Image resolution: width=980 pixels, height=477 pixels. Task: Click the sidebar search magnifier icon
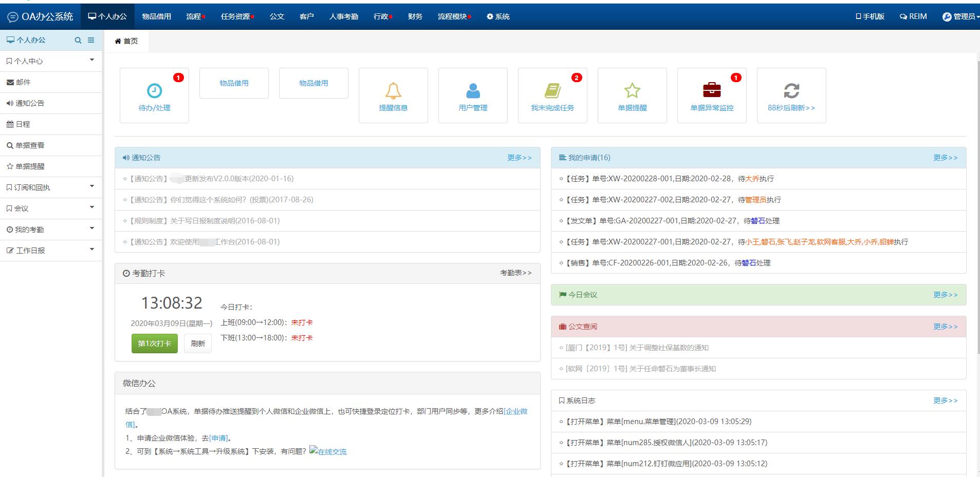78,40
